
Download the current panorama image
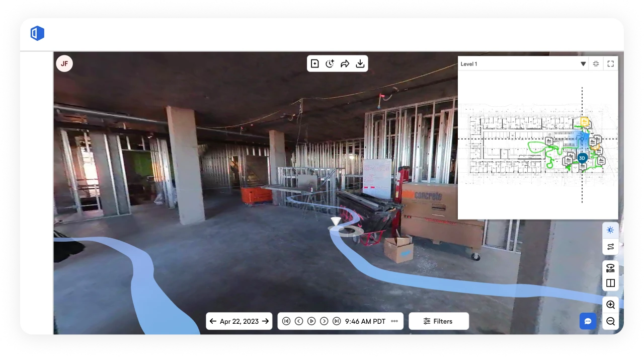click(x=360, y=63)
